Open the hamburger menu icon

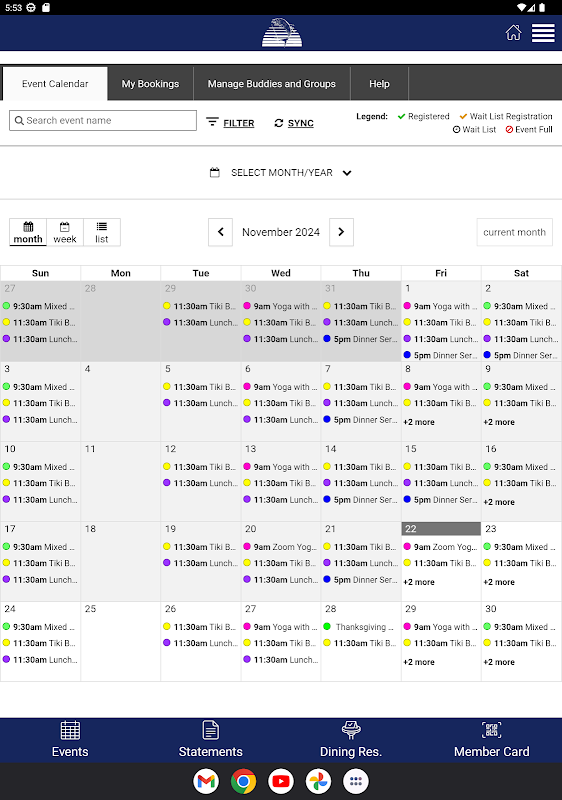[543, 33]
